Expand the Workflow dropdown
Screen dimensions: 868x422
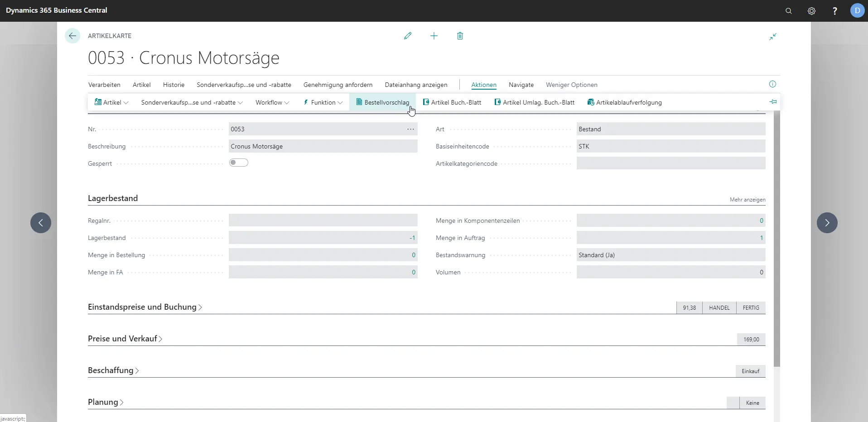(272, 102)
